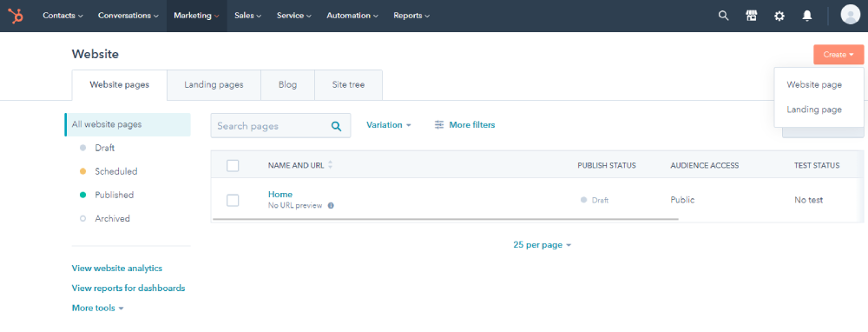The image size is (868, 332).
Task: Expand the Service menu
Action: (294, 16)
